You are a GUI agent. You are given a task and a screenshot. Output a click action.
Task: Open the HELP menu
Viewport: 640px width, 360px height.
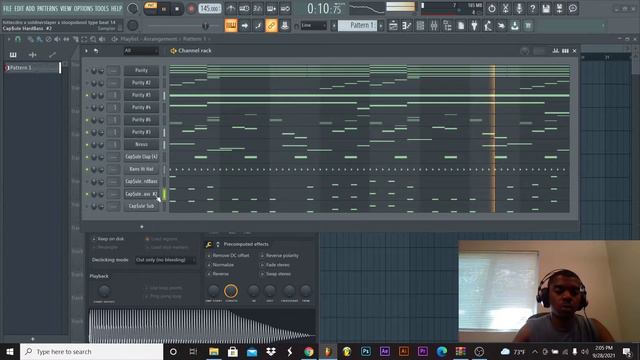click(116, 8)
